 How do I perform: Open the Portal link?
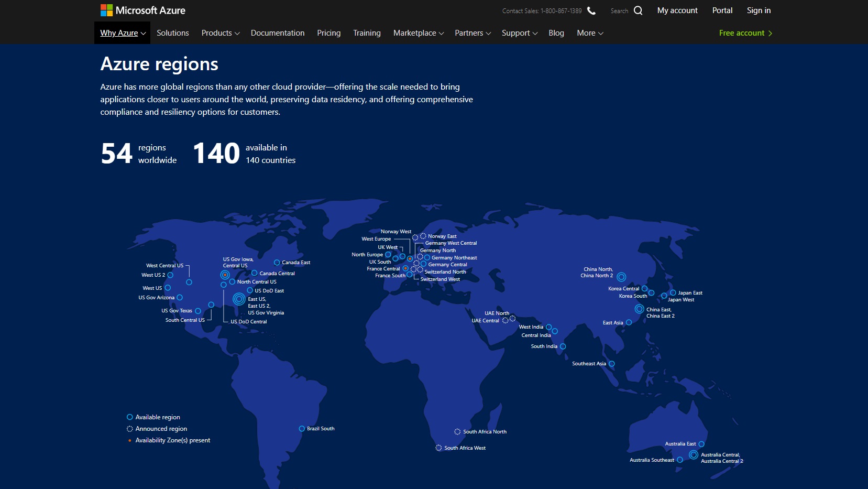click(722, 10)
